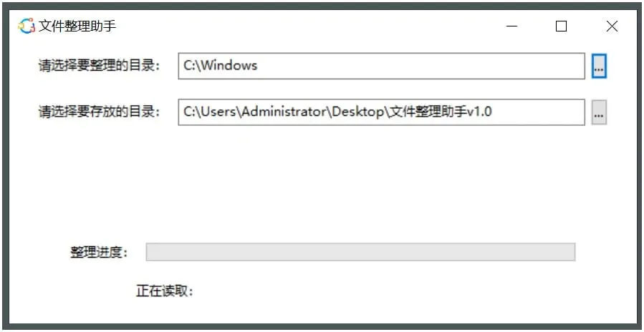The image size is (644, 332).
Task: Click the 正在读取 status label
Action: coord(165,291)
